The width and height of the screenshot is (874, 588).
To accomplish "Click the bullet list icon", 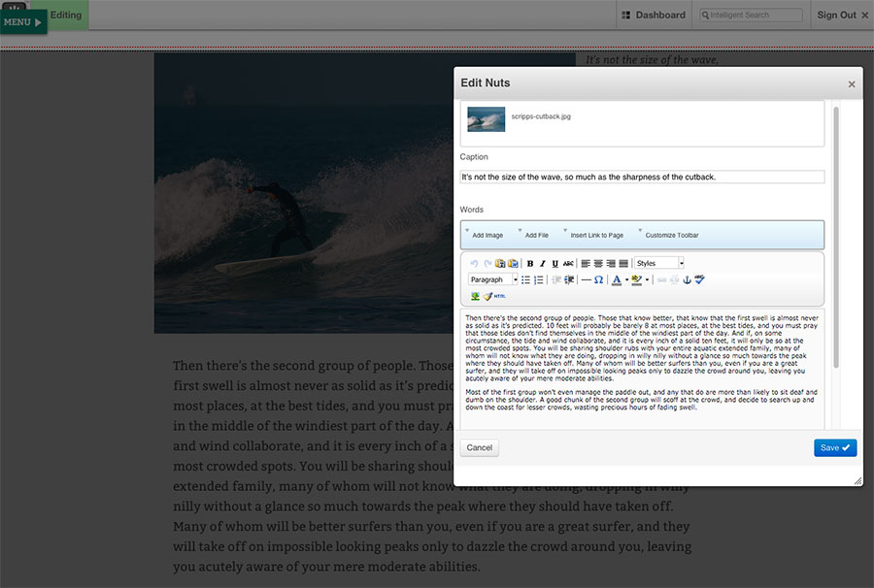I will [525, 279].
